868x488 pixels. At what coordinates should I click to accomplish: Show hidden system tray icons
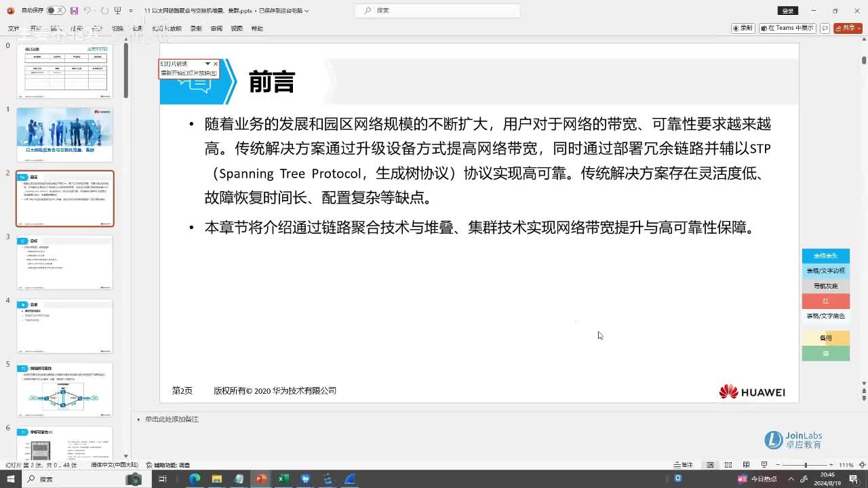click(x=791, y=479)
